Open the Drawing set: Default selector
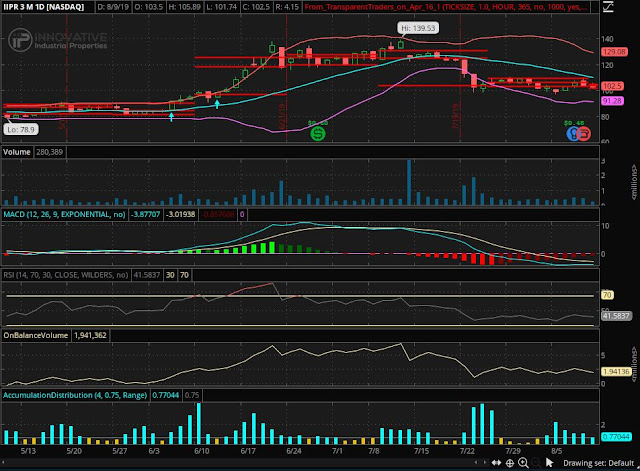 pyautogui.click(x=598, y=463)
